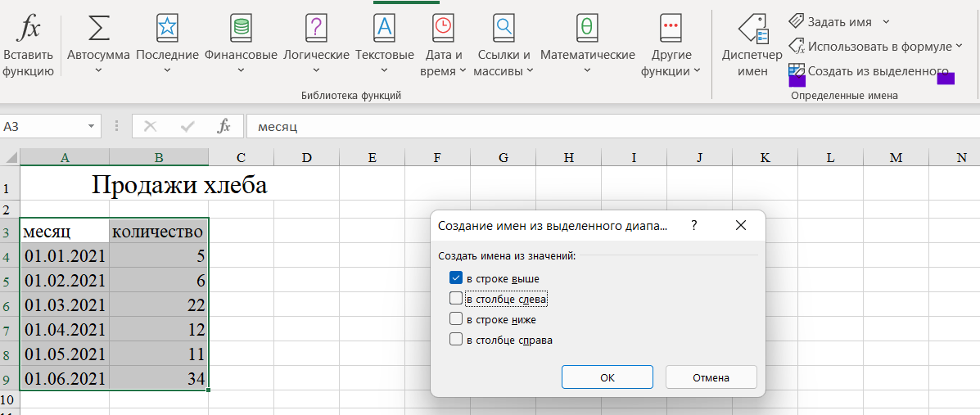Uncheck the 'в строке выше' checkbox
Image resolution: width=980 pixels, height=415 pixels.
pyautogui.click(x=456, y=278)
